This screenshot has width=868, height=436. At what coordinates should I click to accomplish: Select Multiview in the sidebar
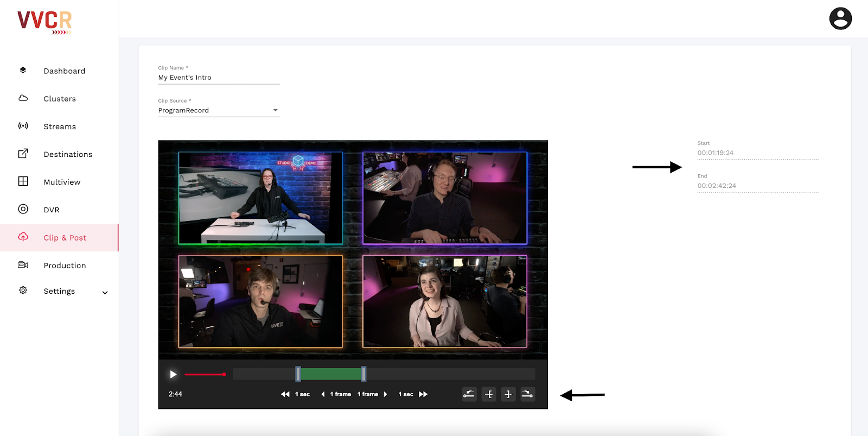pos(62,182)
